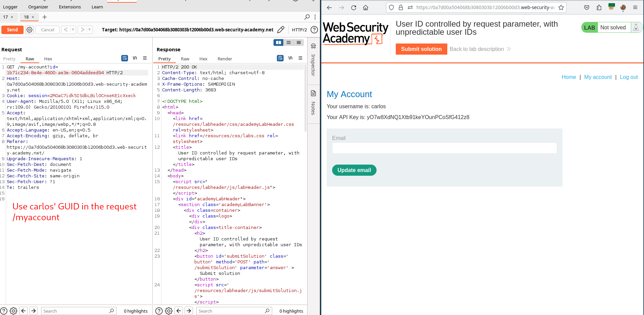Switch Request view to Pretty
The width and height of the screenshot is (644, 315).
click(9, 59)
